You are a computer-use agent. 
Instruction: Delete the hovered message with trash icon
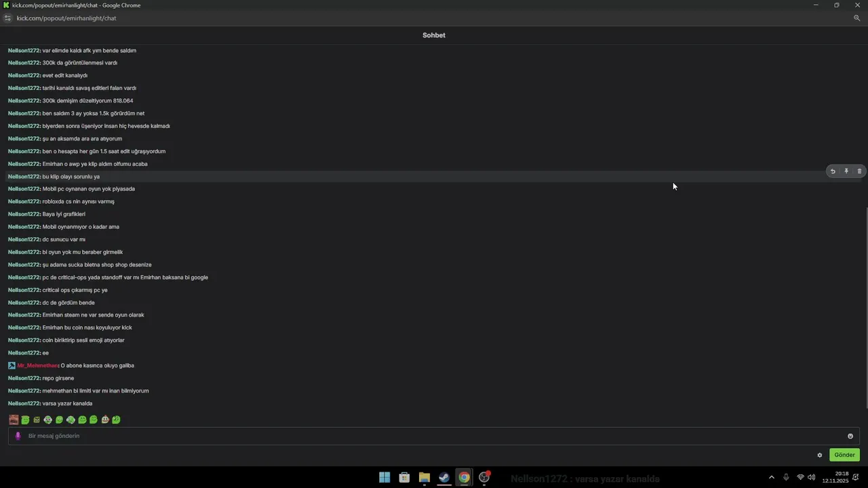pos(859,171)
